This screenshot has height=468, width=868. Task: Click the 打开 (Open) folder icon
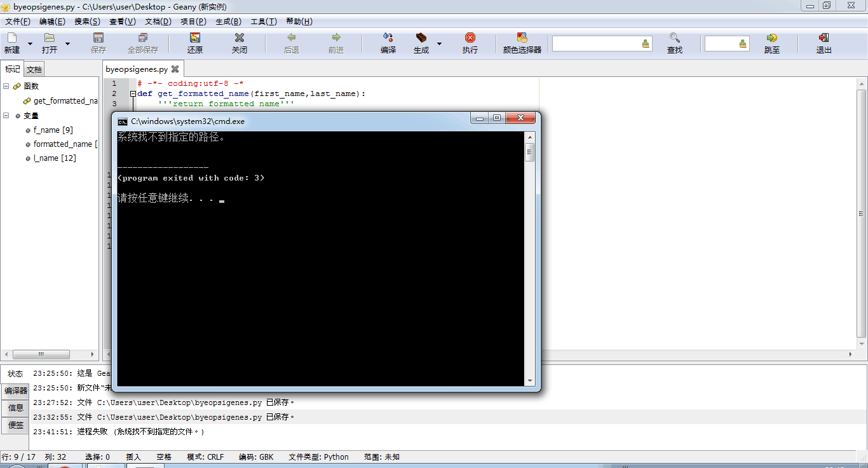[49, 38]
